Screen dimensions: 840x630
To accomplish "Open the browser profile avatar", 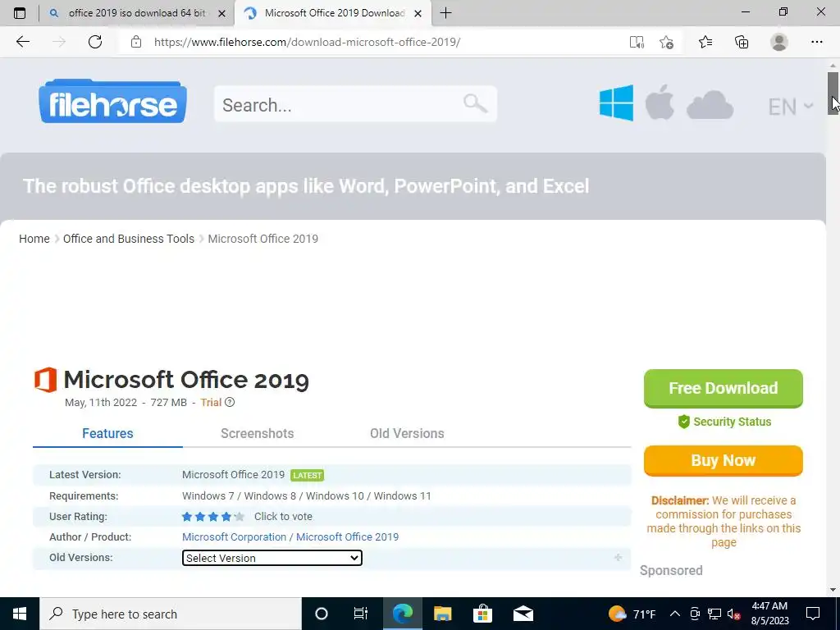I will 779,42.
